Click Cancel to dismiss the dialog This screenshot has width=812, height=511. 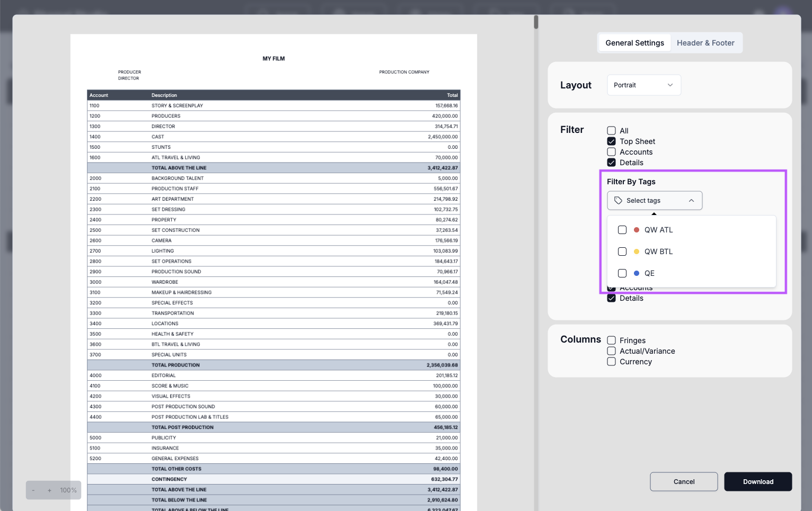pyautogui.click(x=684, y=481)
